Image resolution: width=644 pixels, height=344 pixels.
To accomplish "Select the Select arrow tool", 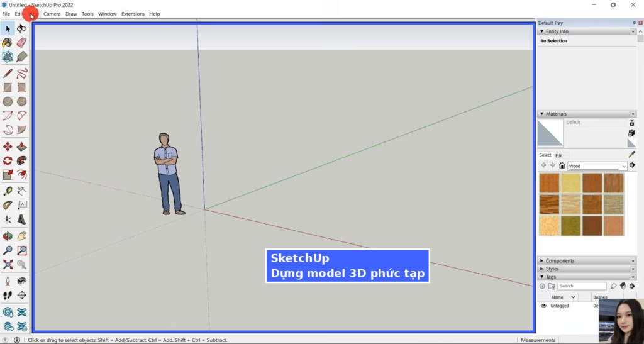I will coord(8,28).
